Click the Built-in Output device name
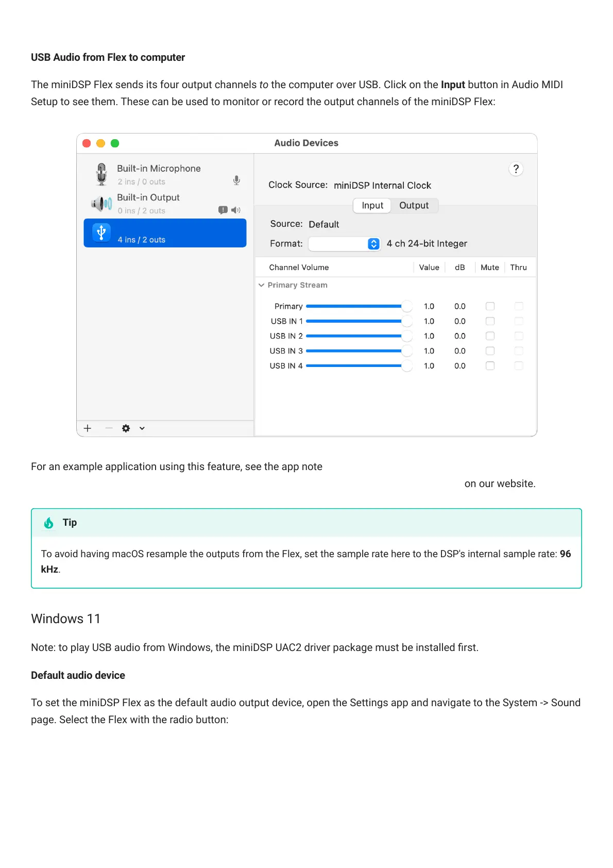The image size is (613, 868). (x=148, y=197)
